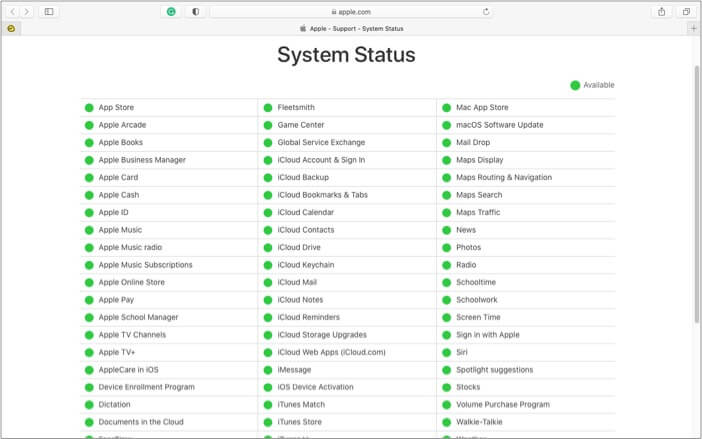Click the green status dot beside Mac App Store
The width and height of the screenshot is (702, 439).
446,108
